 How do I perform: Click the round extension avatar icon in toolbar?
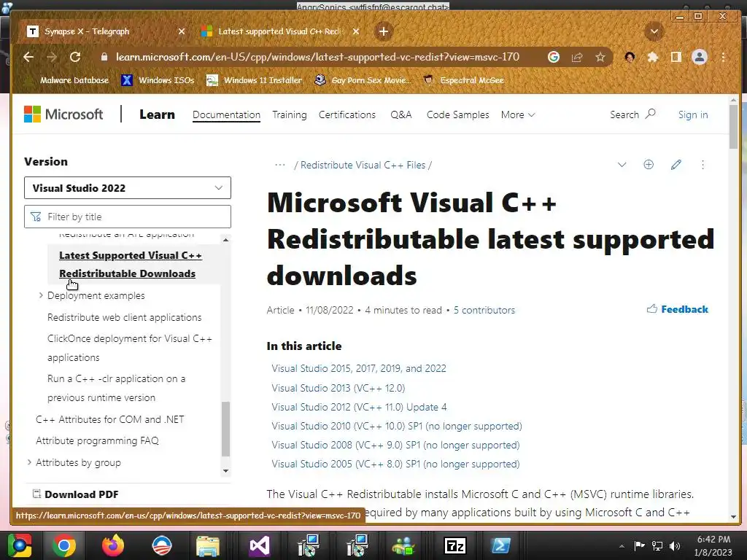point(630,57)
